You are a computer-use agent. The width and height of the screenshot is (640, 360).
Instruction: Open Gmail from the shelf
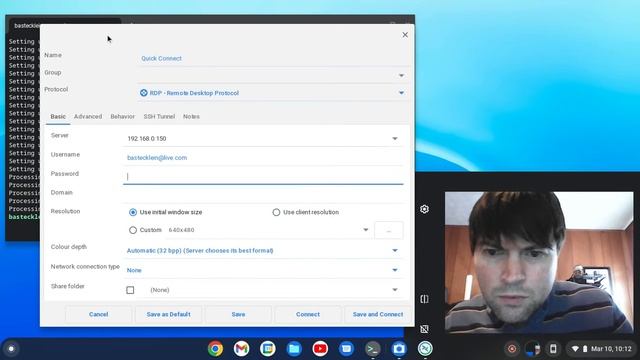point(241,349)
